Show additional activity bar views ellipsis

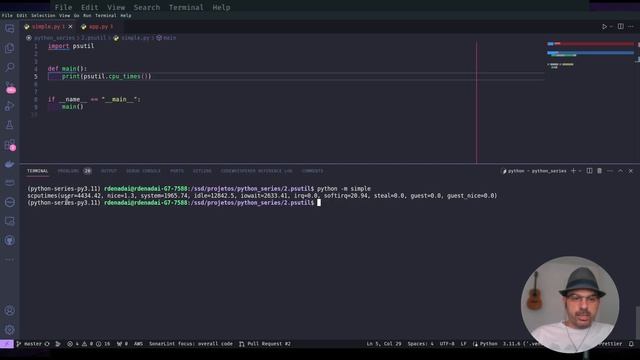click(9, 260)
